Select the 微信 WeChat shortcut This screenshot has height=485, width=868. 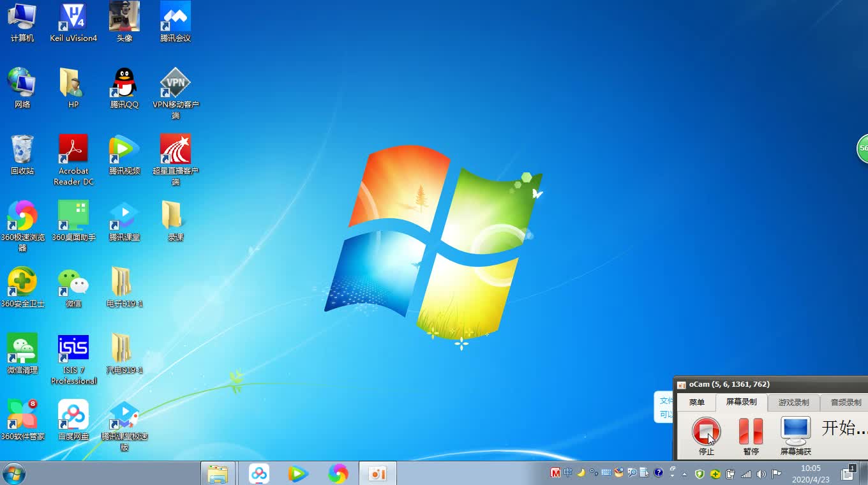tap(73, 287)
